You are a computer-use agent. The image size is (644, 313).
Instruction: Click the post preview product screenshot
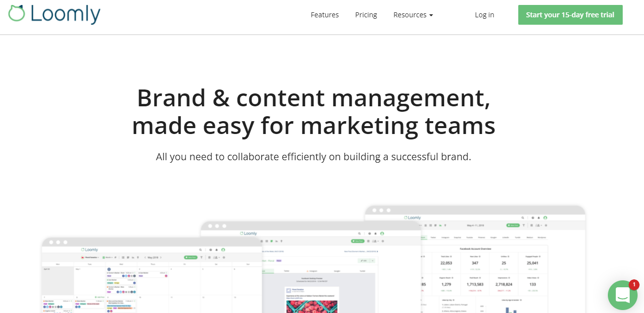[312, 267]
